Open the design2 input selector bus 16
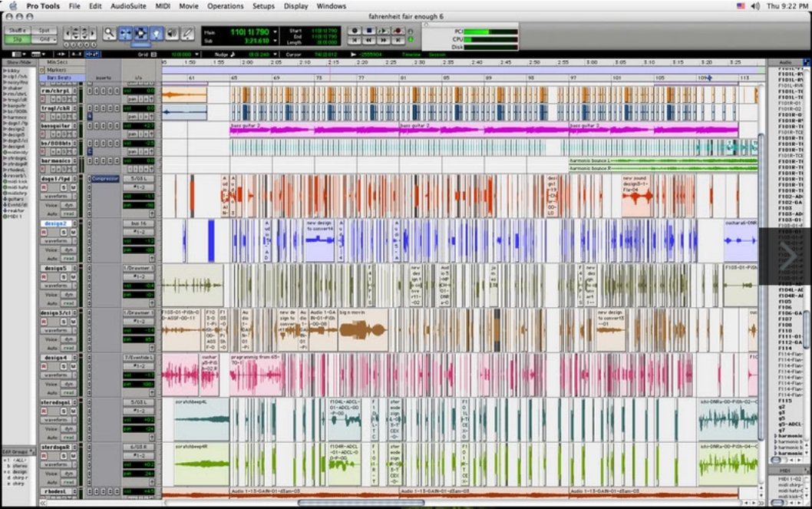 click(x=138, y=223)
